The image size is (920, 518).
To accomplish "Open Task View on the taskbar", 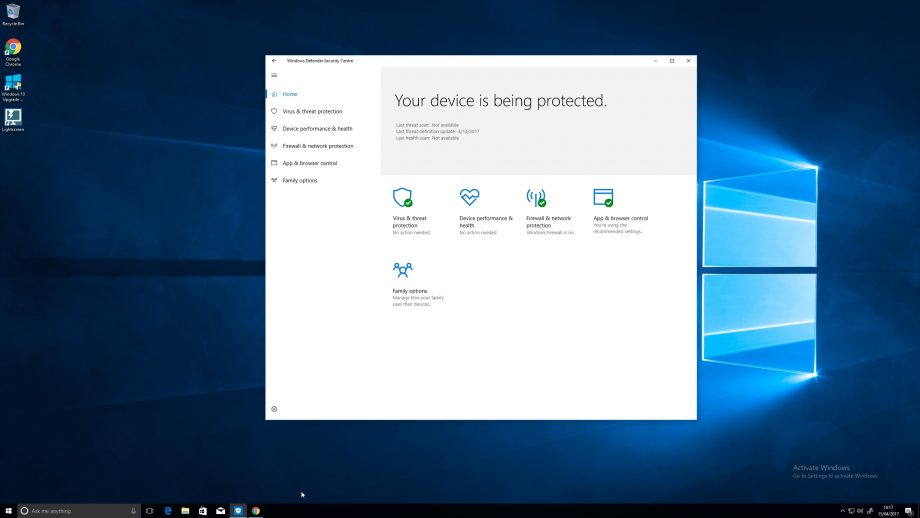I will [150, 511].
